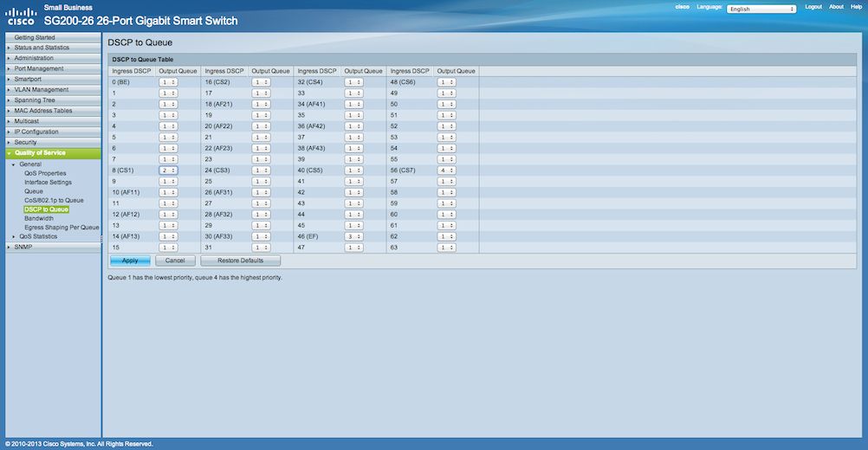This screenshot has height=450, width=868.
Task: Select QoS Properties in sidebar
Action: [45, 173]
